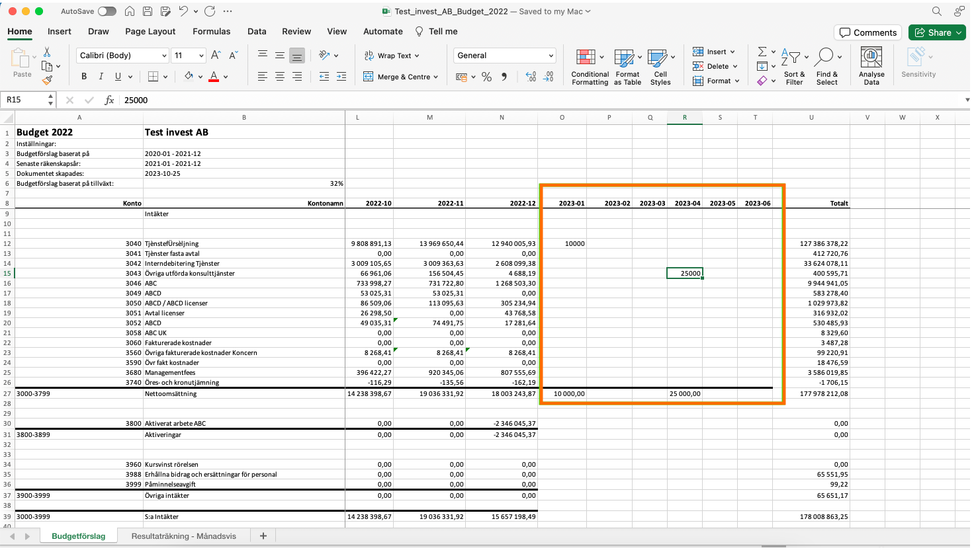This screenshot has width=976, height=560.
Task: Open the Resultaträkning - Månadsvis sheet
Action: 184,536
